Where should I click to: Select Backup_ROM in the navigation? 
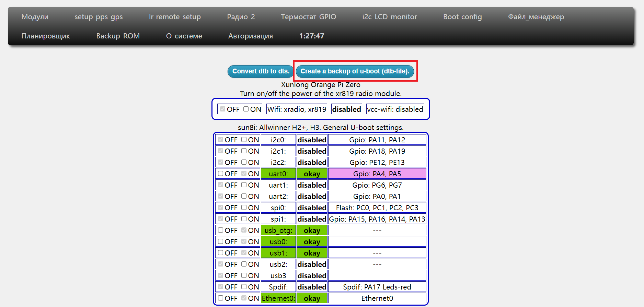point(118,36)
